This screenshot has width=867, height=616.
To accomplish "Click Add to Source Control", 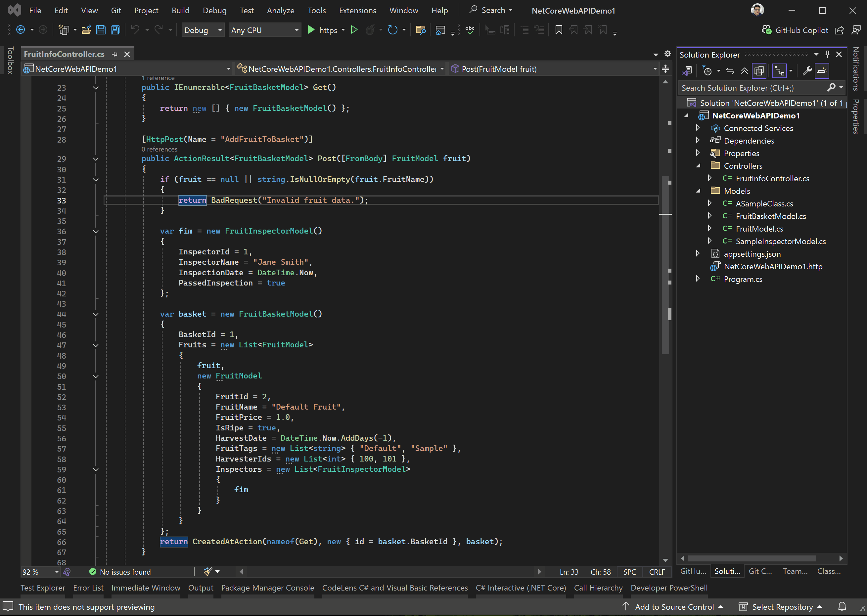I will click(x=674, y=607).
